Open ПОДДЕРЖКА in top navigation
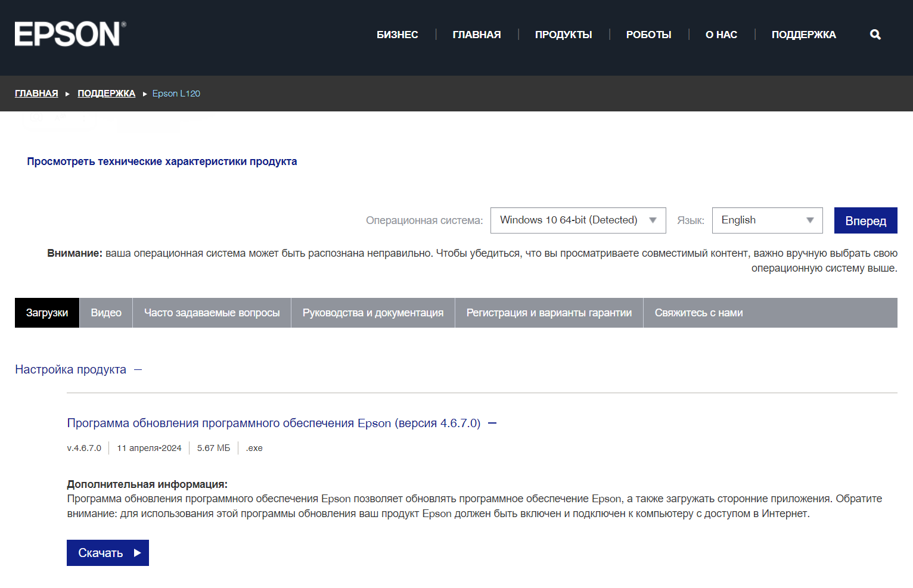This screenshot has height=588, width=913. point(803,35)
